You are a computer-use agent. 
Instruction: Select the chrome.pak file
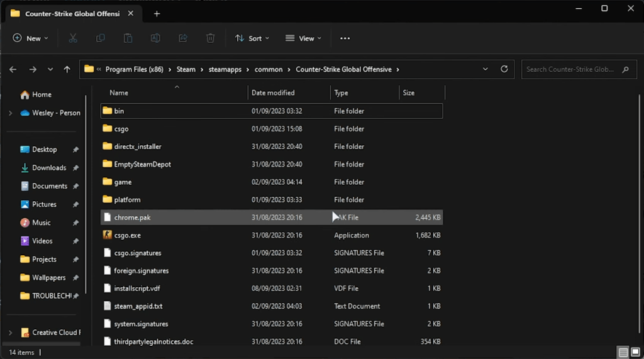pos(272,218)
